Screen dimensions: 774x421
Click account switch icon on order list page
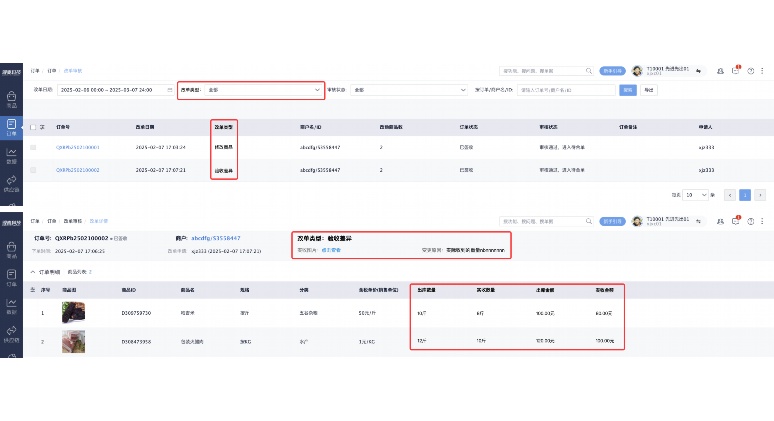pyautogui.click(x=698, y=71)
